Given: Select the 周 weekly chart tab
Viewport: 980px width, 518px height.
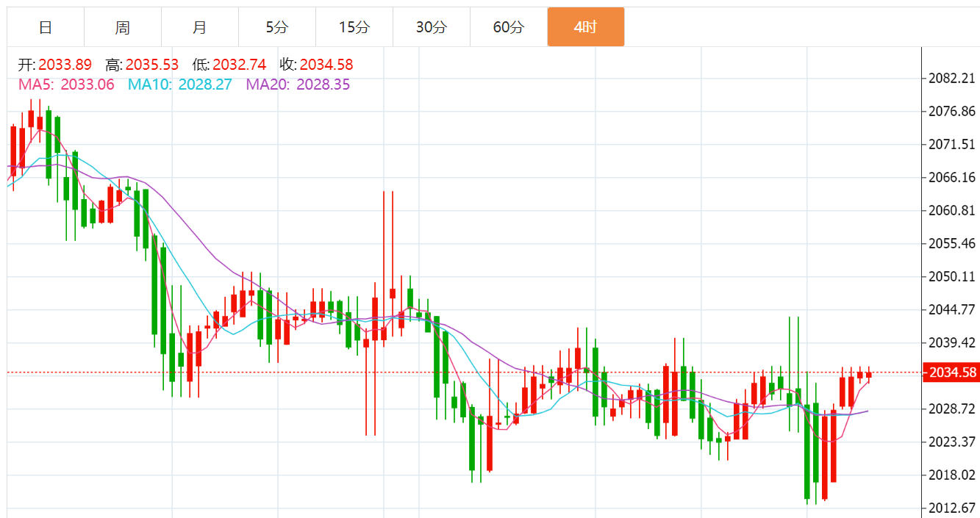Looking at the screenshot, I should pyautogui.click(x=123, y=27).
